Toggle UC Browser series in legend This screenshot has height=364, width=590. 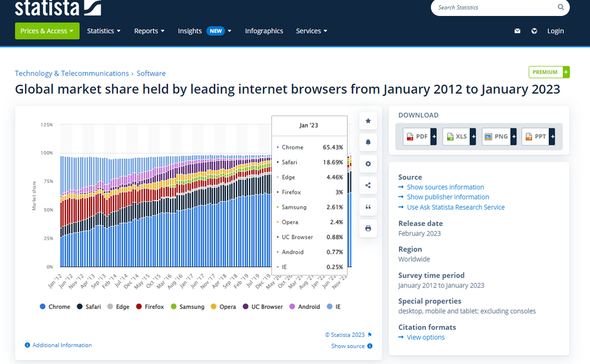(x=263, y=307)
